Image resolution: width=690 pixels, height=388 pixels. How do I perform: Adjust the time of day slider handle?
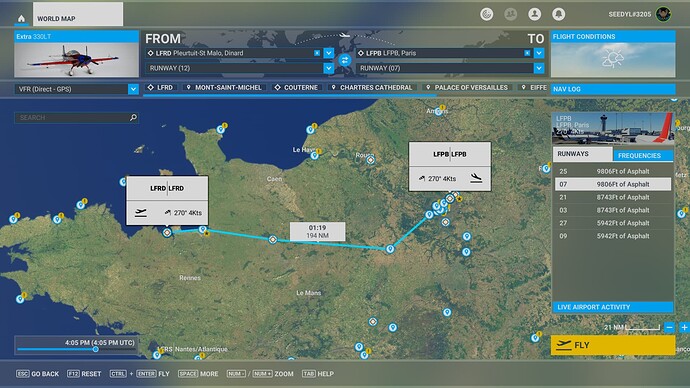95,349
